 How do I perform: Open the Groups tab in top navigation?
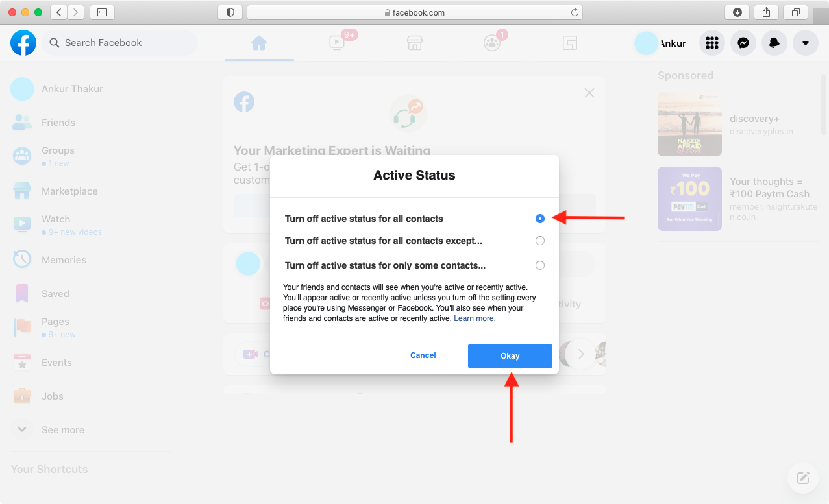(x=492, y=43)
